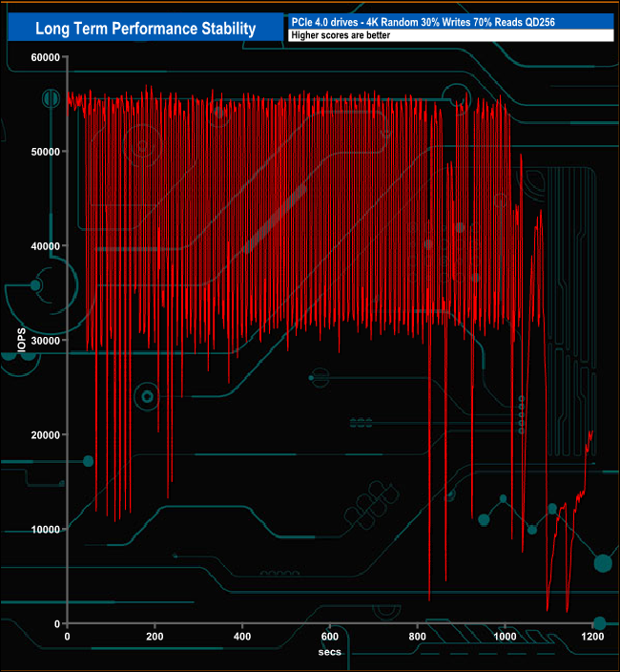
Task: Click the 30000 y-axis label
Action: coord(46,341)
